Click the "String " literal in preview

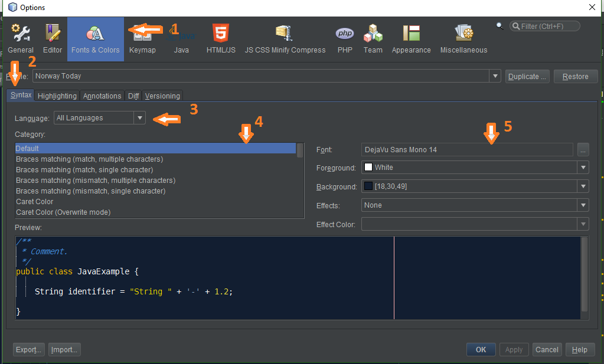tap(151, 291)
